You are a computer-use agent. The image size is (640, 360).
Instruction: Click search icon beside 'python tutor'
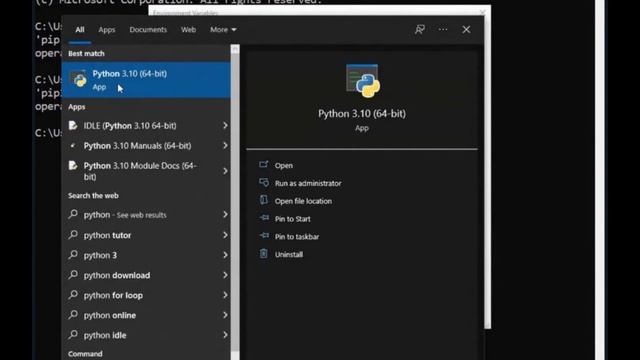tap(73, 234)
